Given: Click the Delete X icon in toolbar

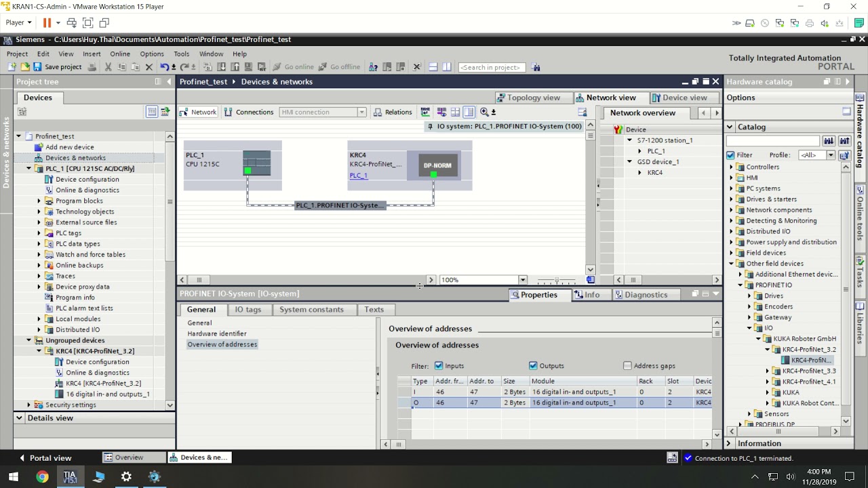Looking at the screenshot, I should [x=149, y=67].
